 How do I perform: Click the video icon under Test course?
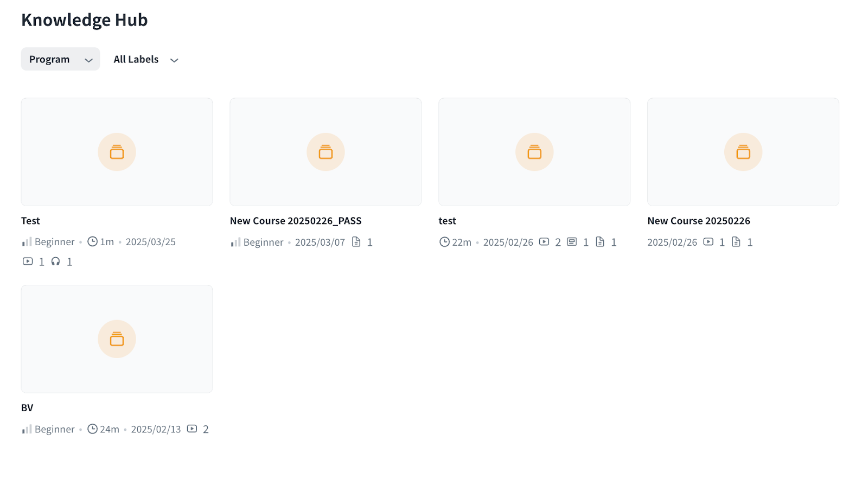(28, 261)
